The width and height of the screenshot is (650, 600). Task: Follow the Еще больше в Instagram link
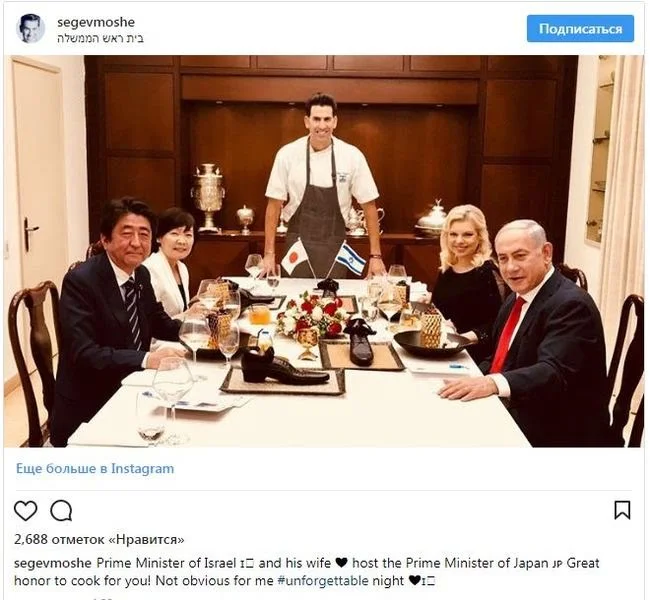[95, 469]
